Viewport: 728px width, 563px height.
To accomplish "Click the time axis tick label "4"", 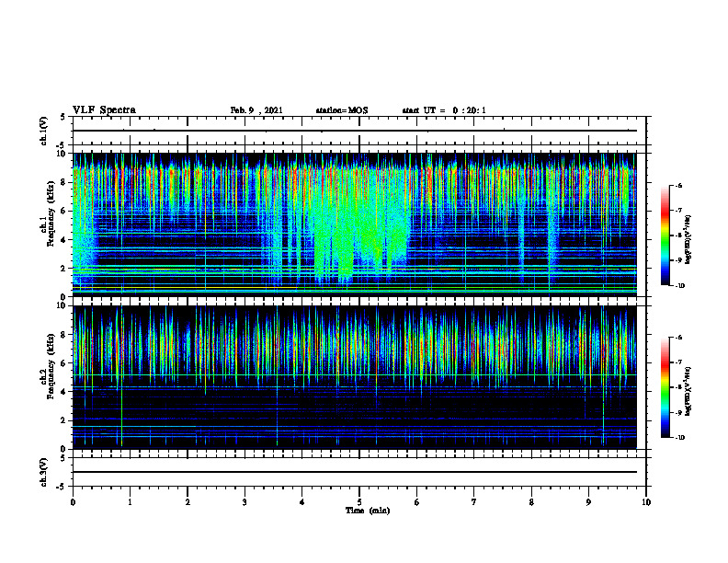I will click(302, 502).
